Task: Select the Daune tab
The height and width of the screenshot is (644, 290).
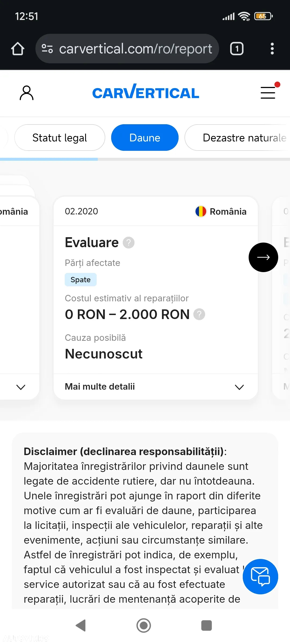Action: 145,138
